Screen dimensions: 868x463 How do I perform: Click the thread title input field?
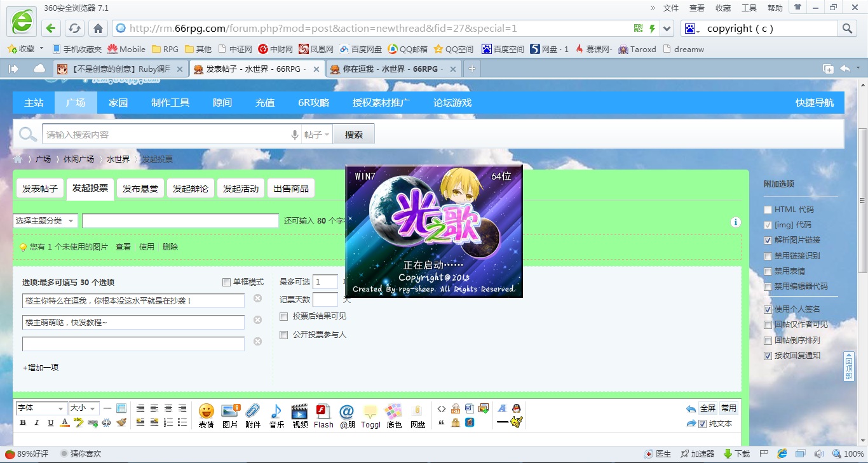[x=180, y=221]
